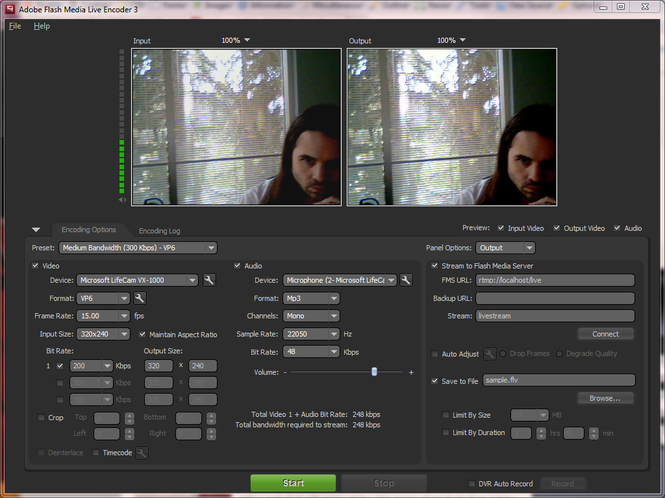Click the volume plus sign
This screenshot has height=498, width=665.
point(411,372)
